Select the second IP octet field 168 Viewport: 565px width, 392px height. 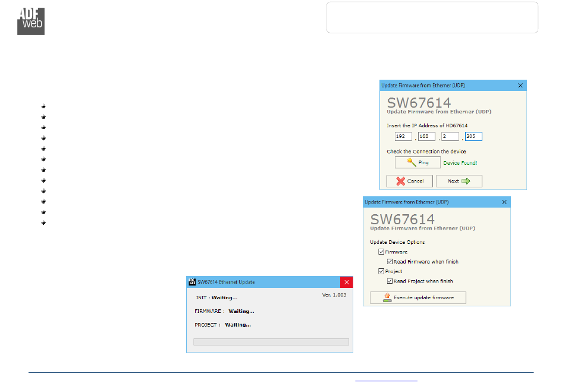tap(426, 137)
